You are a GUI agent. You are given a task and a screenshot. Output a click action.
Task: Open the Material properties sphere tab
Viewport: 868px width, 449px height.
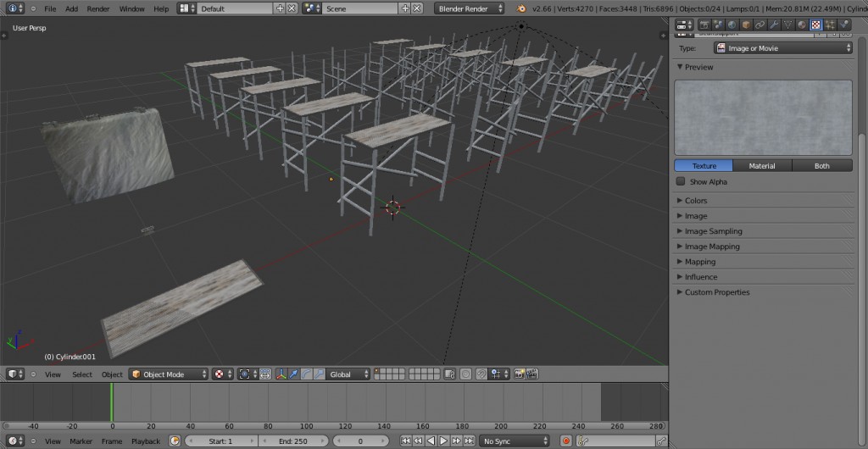click(802, 25)
